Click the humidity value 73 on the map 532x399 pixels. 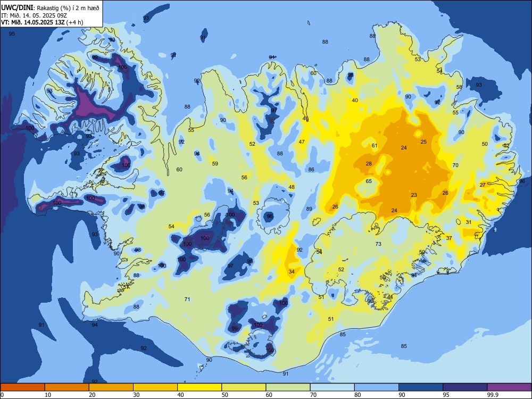click(378, 244)
